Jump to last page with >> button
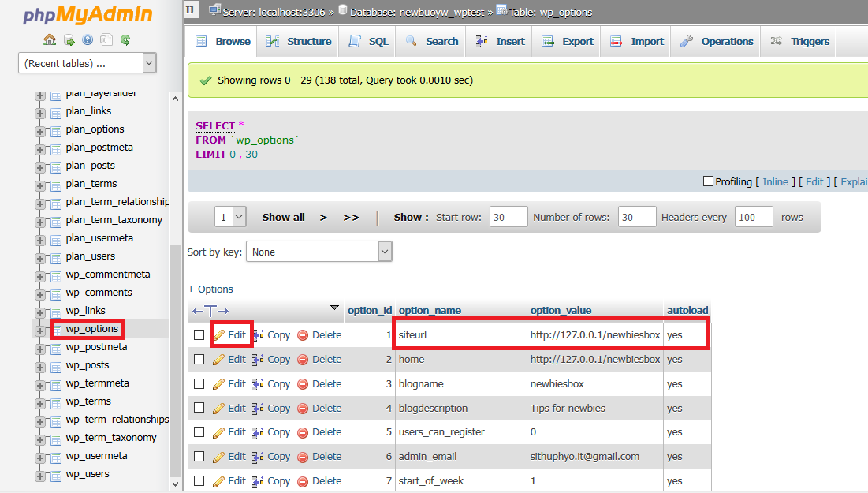Viewport: 868px width, 493px height. click(x=352, y=217)
